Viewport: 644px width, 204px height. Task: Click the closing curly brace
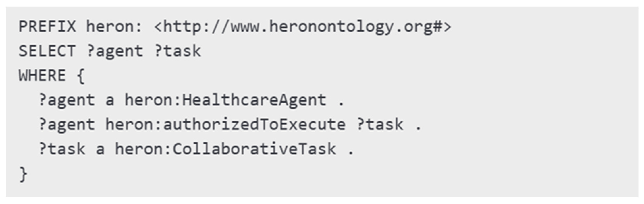[x=23, y=174]
